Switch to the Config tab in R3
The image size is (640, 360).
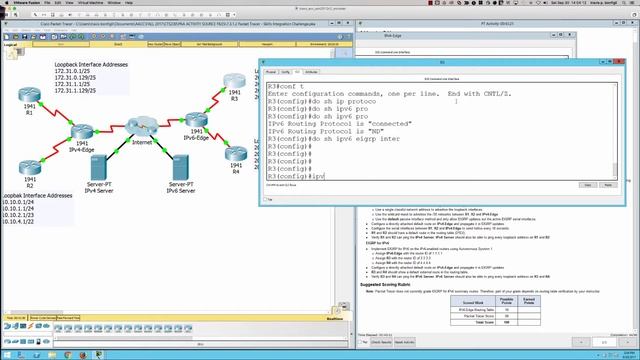coord(285,72)
